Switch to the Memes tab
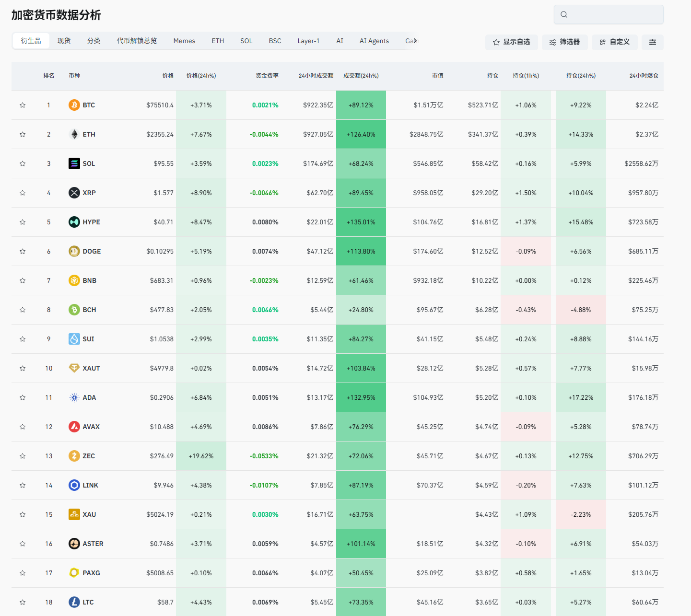691x616 pixels. (184, 41)
